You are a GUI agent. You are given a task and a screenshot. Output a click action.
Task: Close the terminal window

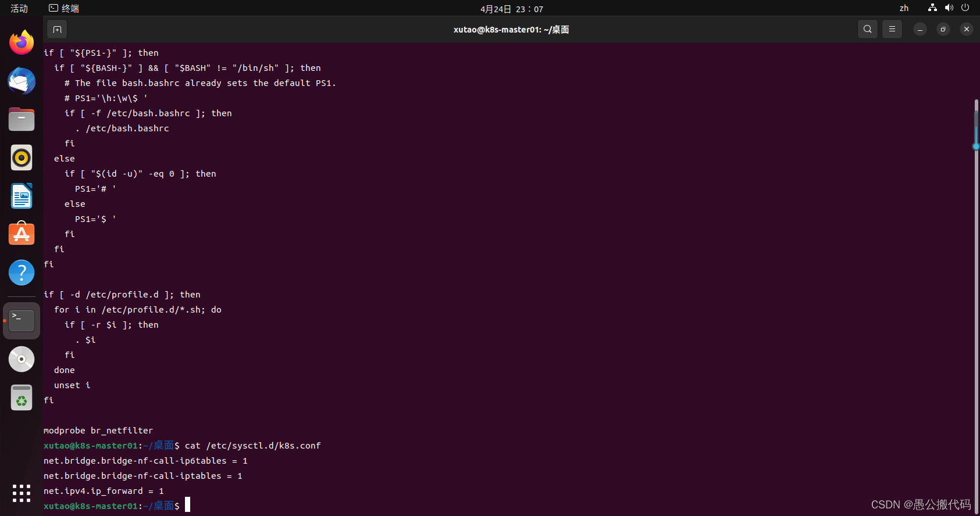tap(967, 29)
